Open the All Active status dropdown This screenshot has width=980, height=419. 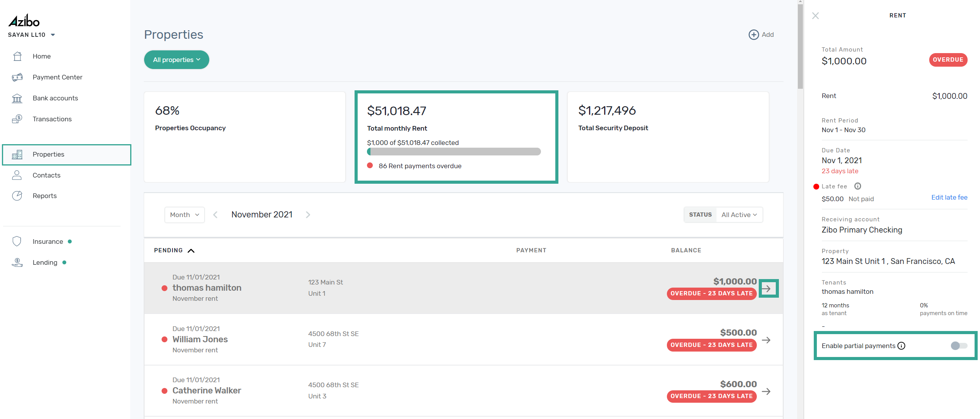[x=739, y=215]
